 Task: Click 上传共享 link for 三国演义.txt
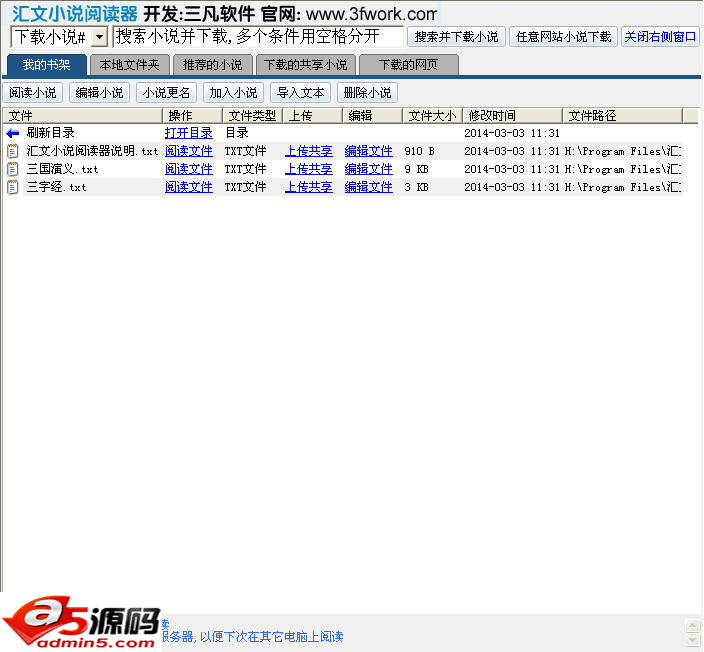(x=309, y=169)
